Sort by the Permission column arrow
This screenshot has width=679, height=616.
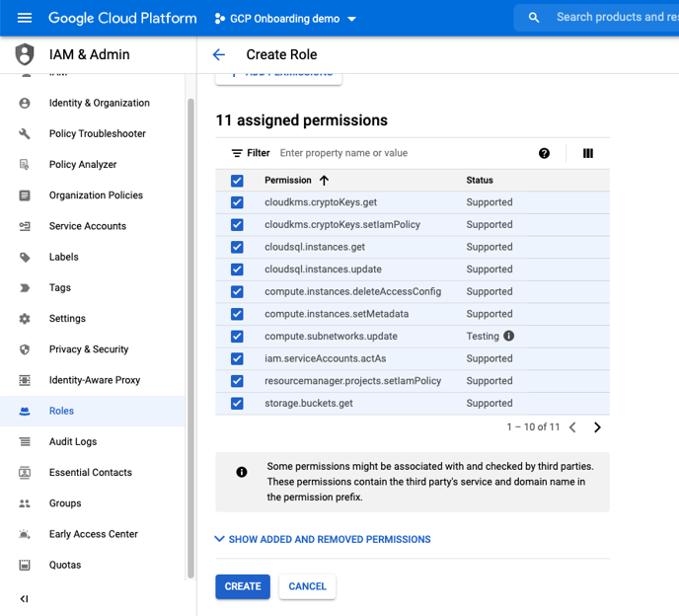coord(325,181)
